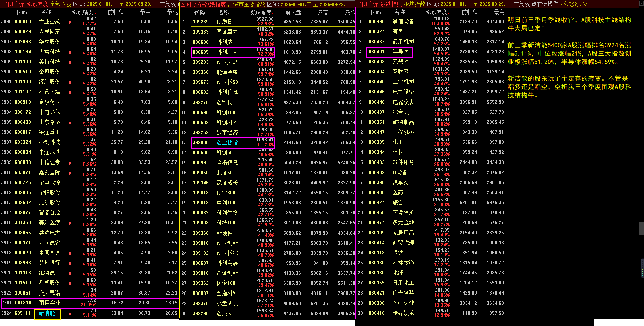Viewport: 644px width, 326px height.
Task: Select stock 山东路桥
Action: [x=49, y=122]
